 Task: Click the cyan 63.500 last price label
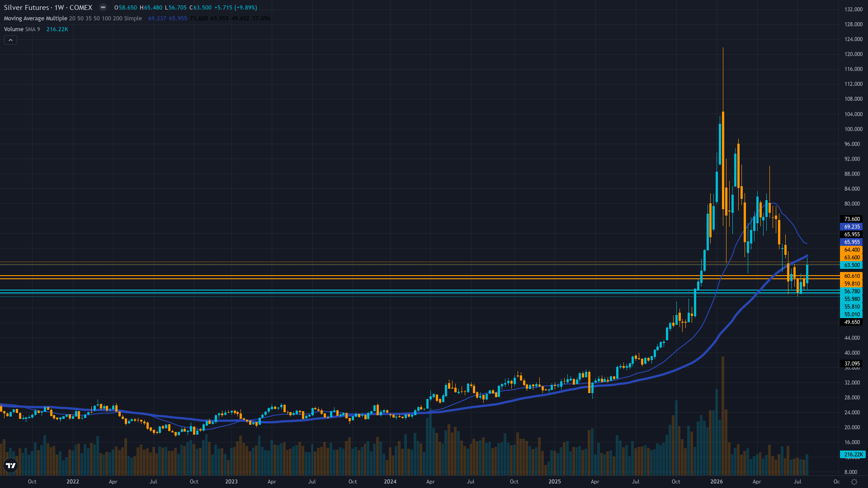(x=852, y=265)
